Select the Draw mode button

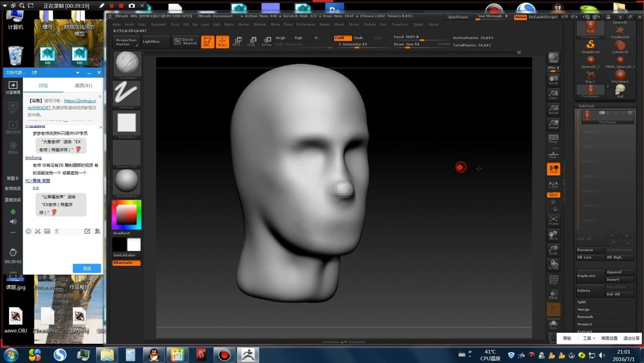[222, 42]
